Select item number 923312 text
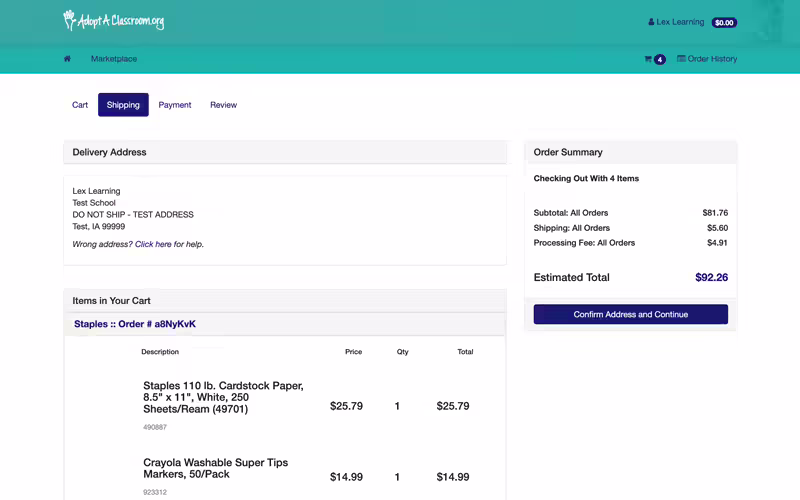Image resolution: width=800 pixels, height=500 pixels. tap(155, 492)
